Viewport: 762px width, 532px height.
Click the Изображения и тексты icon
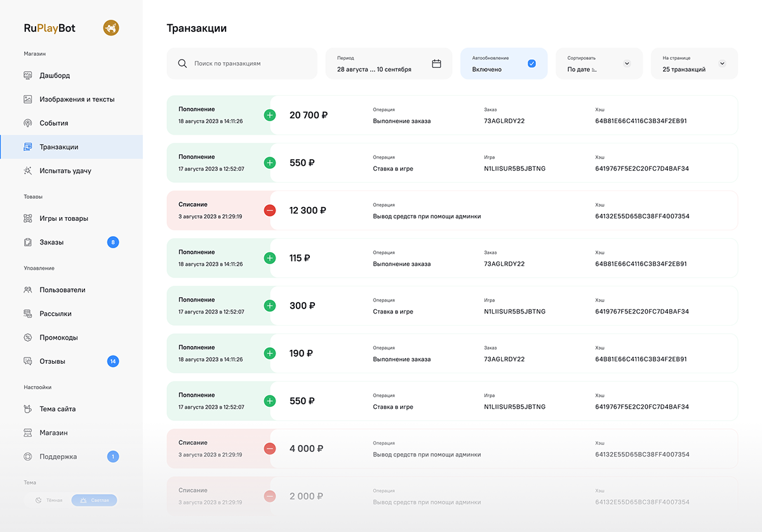tap(28, 99)
